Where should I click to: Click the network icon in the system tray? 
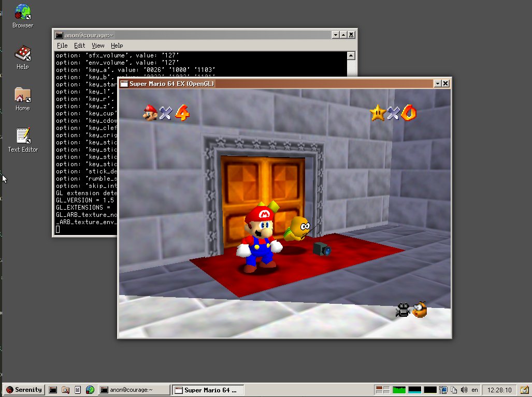coord(443,390)
